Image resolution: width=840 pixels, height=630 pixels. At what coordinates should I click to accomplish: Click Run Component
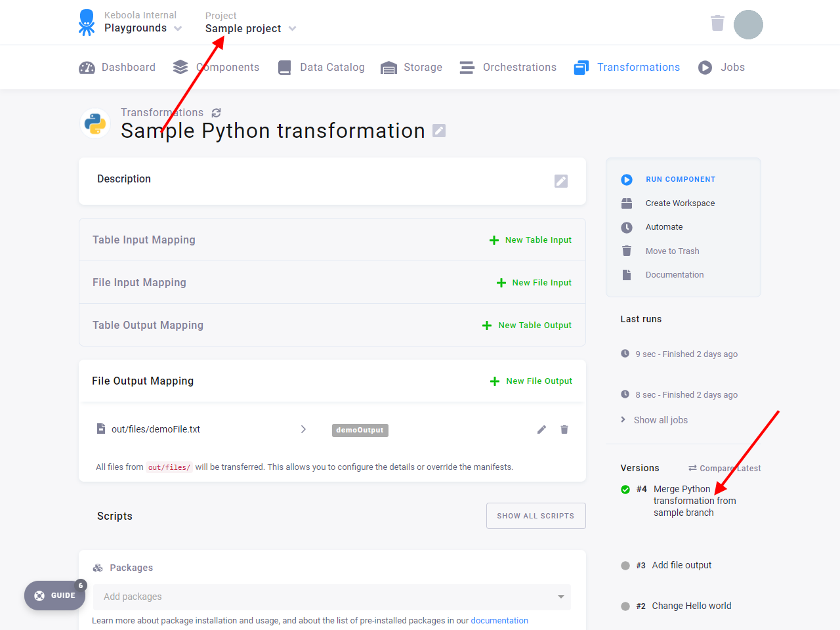pos(681,179)
